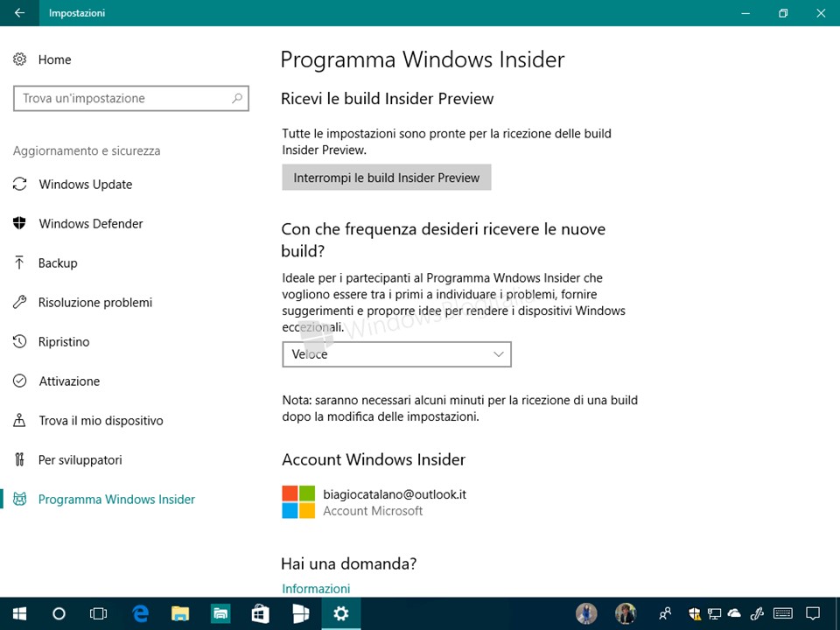
Task: Open Cortana circle on taskbar
Action: click(x=59, y=613)
